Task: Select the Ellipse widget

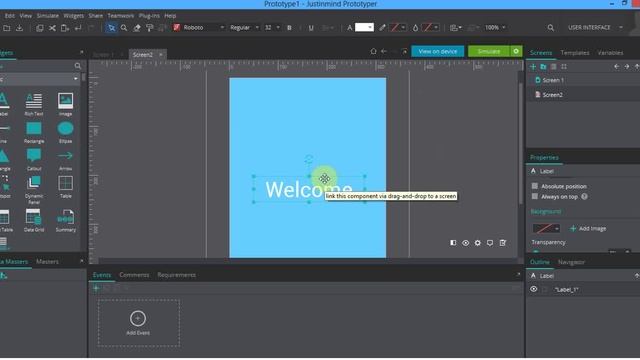Action: [x=65, y=132]
